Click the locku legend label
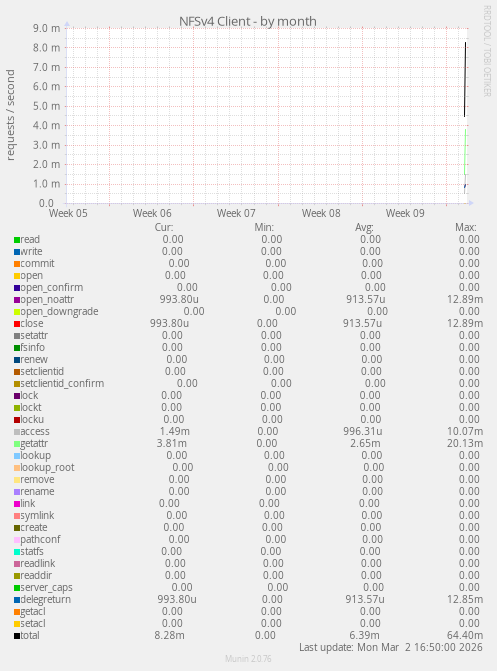The image size is (497, 671). (32, 419)
